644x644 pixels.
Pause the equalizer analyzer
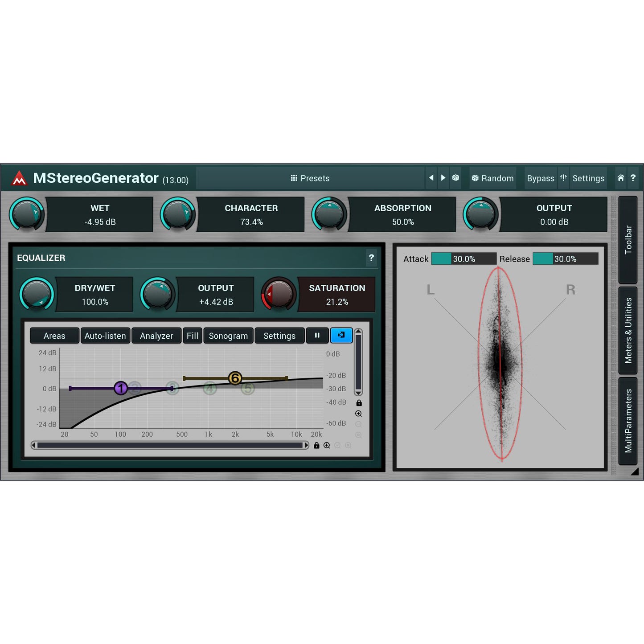click(x=317, y=336)
